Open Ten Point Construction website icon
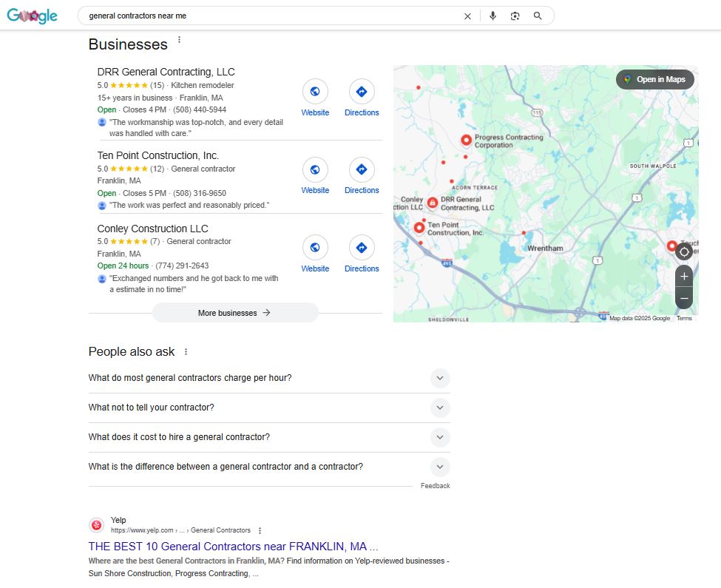 pyautogui.click(x=315, y=169)
